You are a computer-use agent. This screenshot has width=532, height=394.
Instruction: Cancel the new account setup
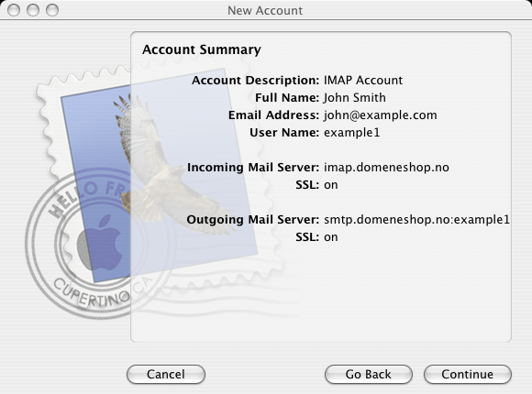coord(166,375)
